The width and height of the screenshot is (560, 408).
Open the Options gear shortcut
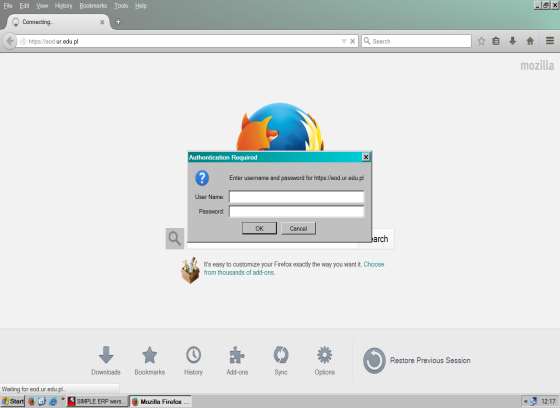(324, 360)
